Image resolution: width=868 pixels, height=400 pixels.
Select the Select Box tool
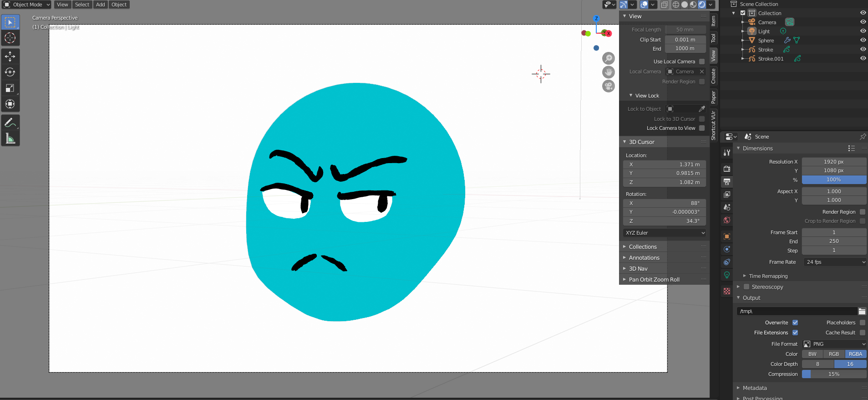tap(10, 22)
